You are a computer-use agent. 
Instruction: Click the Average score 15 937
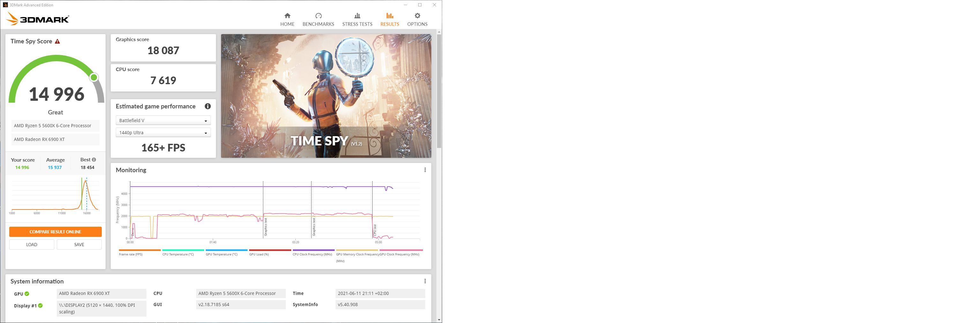[x=55, y=168]
